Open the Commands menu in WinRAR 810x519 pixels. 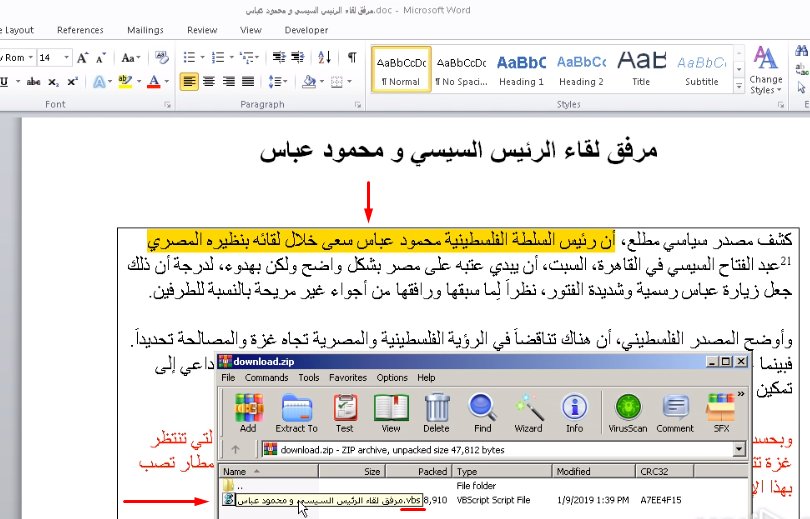tap(267, 378)
